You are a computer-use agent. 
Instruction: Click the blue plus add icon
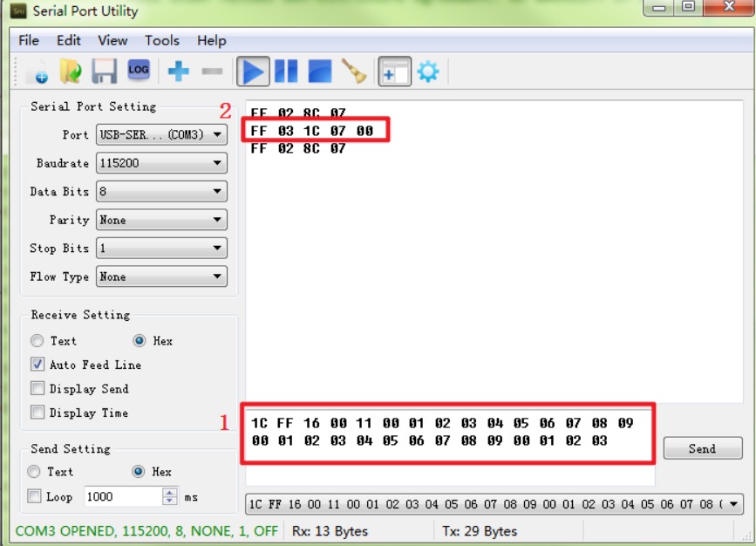click(x=179, y=72)
